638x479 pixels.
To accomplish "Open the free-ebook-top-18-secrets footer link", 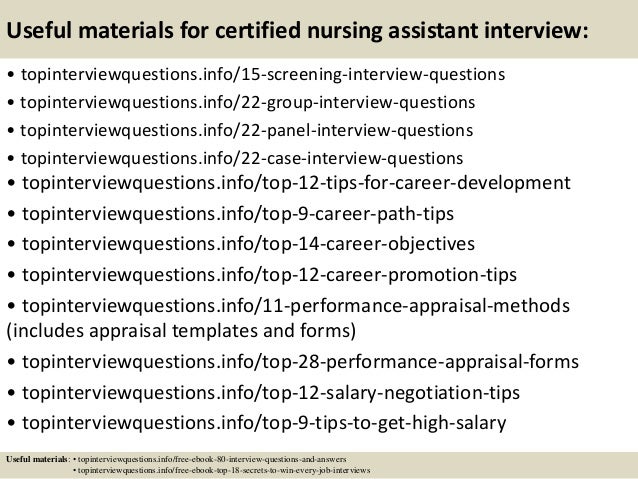I will click(x=224, y=470).
